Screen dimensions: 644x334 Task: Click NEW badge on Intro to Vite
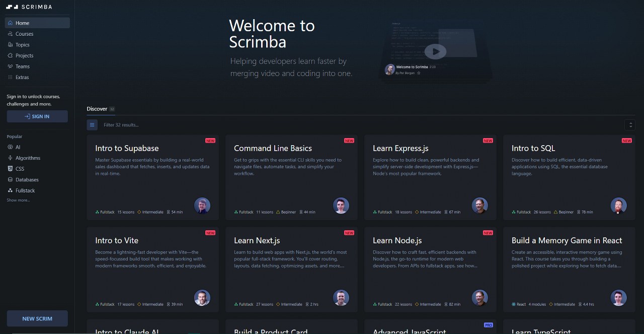210,233
